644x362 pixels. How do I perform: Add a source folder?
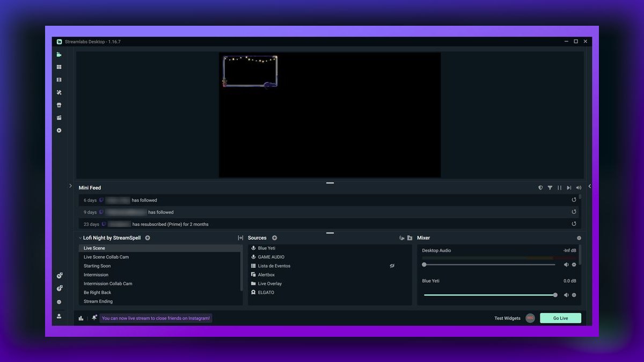[409, 238]
